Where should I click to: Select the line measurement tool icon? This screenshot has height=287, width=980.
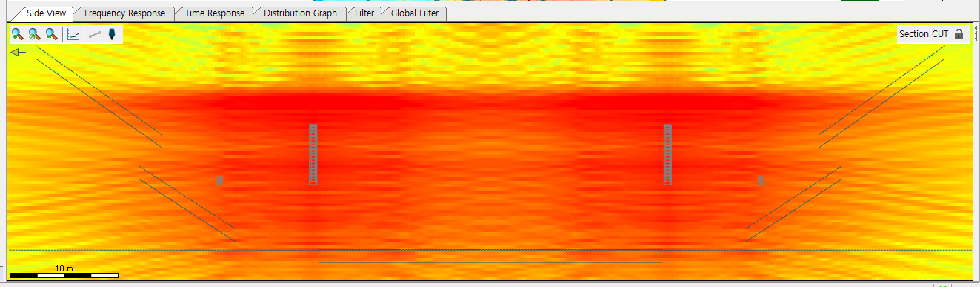(x=95, y=34)
